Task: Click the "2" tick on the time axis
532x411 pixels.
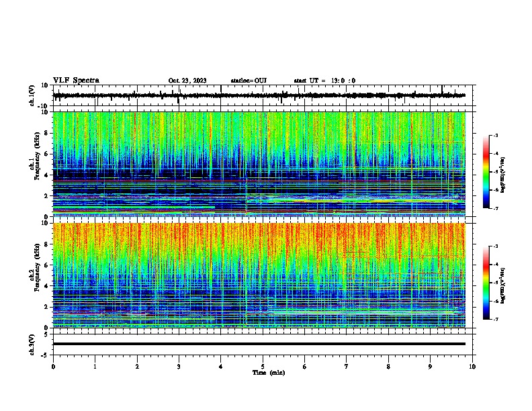Action: pos(137,367)
